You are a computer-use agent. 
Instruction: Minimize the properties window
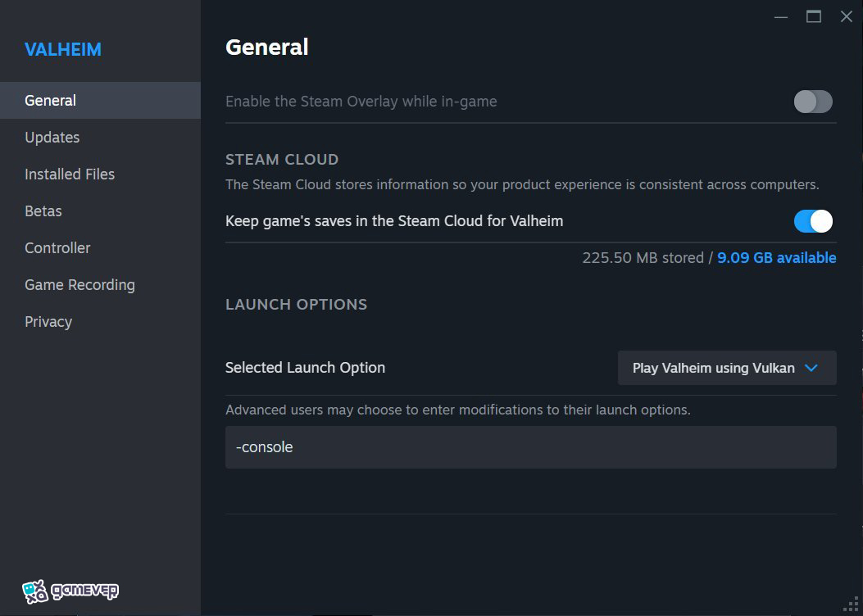point(780,17)
